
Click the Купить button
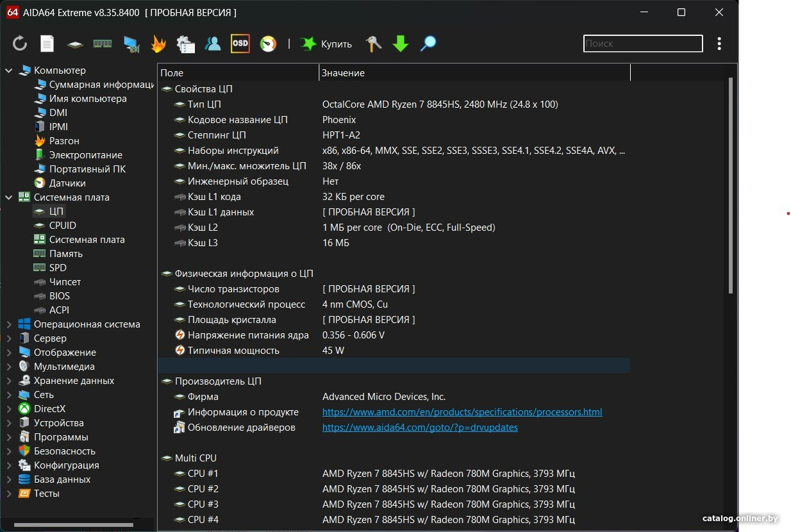pos(327,44)
